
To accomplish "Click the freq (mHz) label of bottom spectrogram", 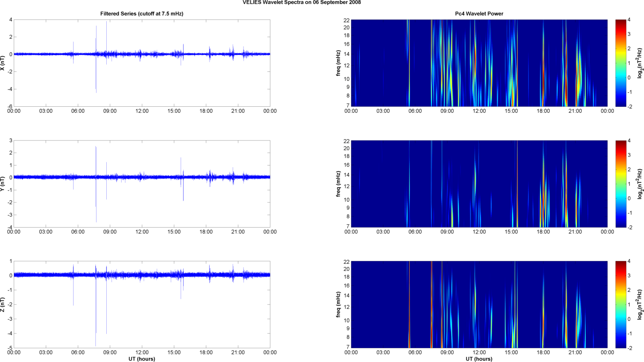I will coord(338,305).
